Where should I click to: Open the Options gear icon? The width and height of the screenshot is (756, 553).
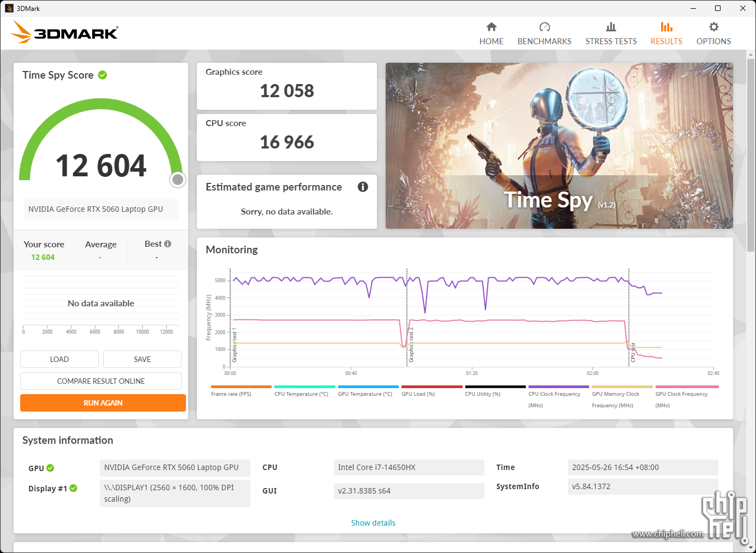pos(713,27)
